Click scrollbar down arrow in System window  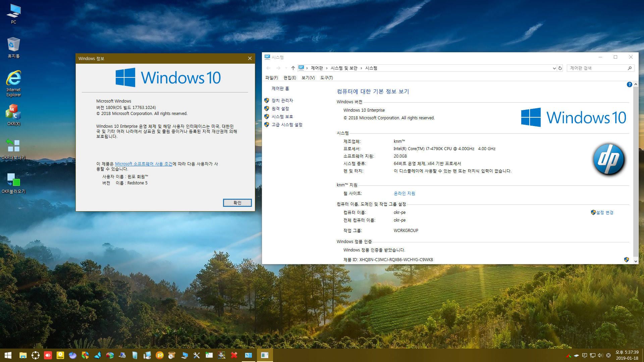[x=636, y=261]
